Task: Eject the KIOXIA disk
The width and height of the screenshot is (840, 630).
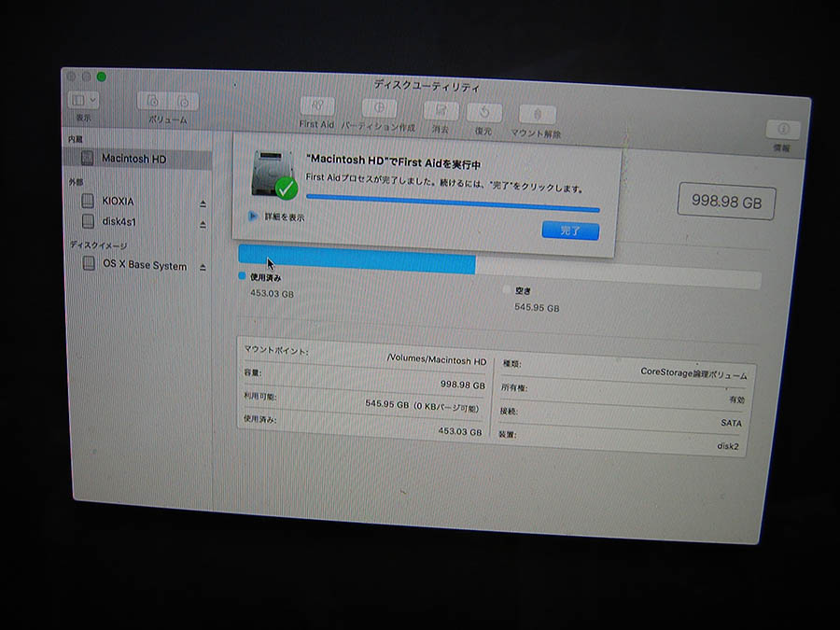Action: [203, 203]
